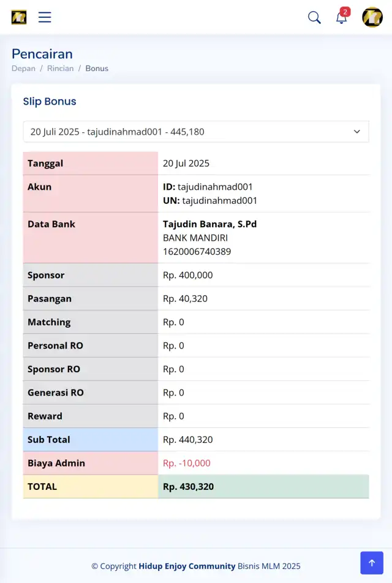Click the site logo in header
Screen dimensions: 392x583
[19, 17]
